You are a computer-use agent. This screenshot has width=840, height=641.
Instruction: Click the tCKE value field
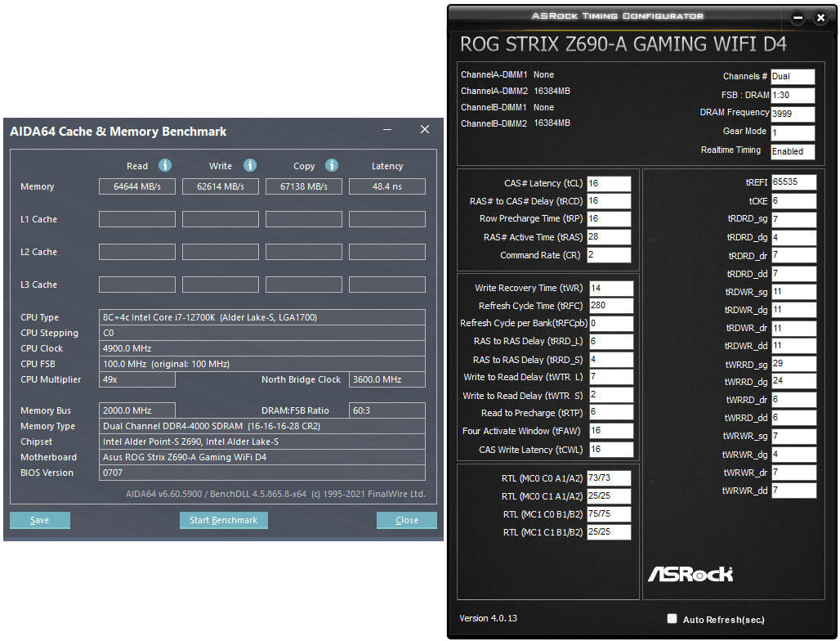[x=794, y=201]
